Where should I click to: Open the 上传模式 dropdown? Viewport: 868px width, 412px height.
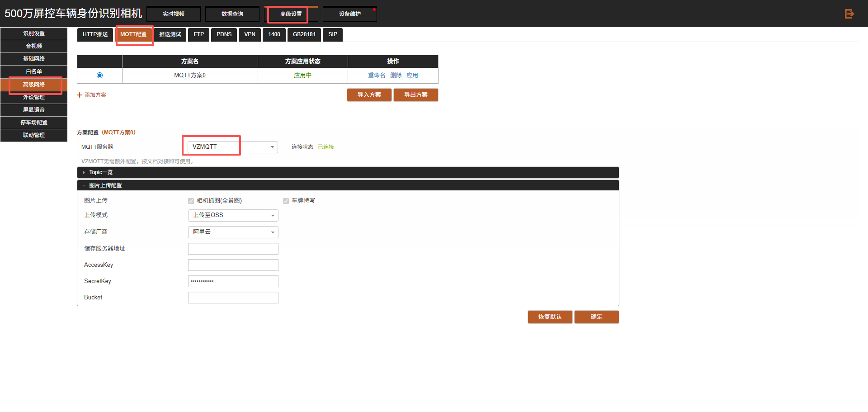click(x=233, y=215)
